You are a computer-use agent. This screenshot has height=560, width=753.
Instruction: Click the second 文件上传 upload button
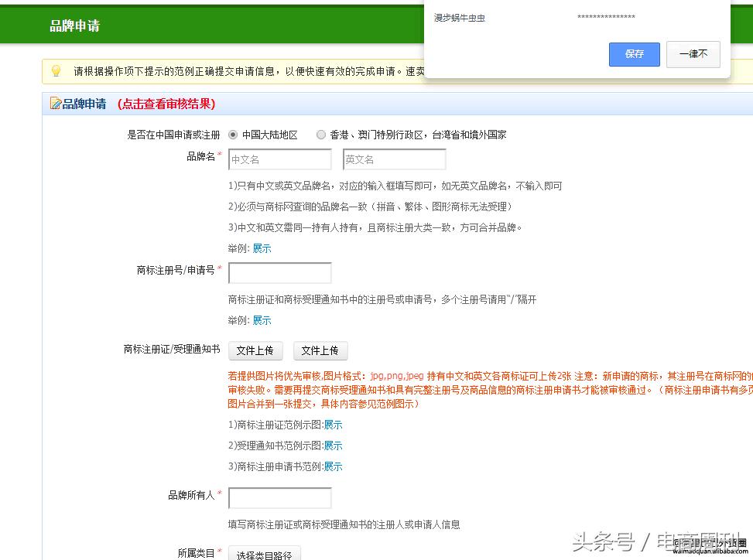coord(320,350)
